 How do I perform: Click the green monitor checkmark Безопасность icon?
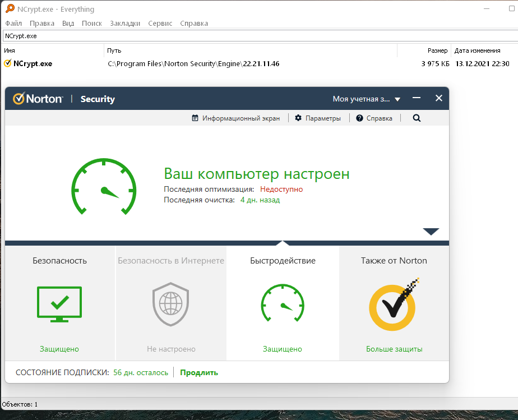pos(59,304)
